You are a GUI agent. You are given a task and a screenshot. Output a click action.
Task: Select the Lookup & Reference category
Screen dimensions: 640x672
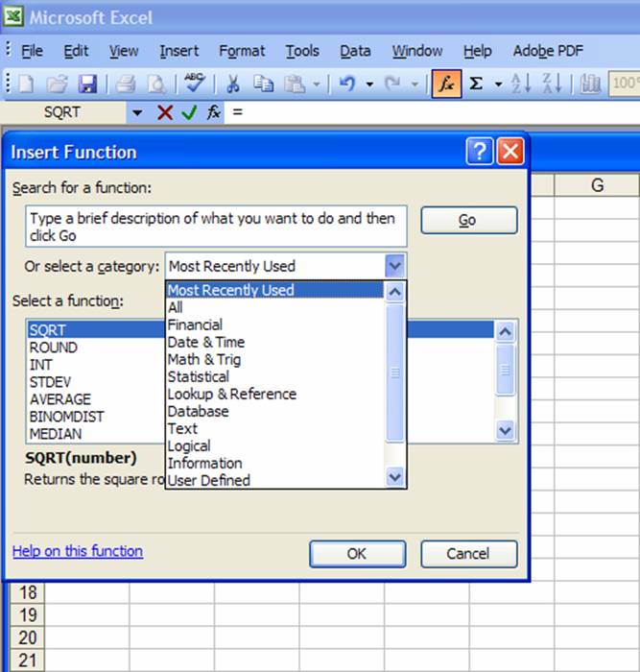click(275, 394)
